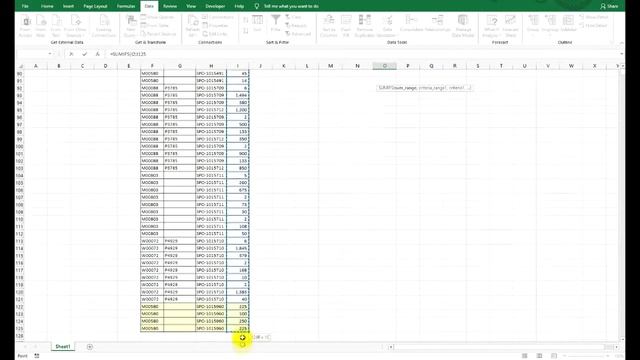This screenshot has height=360, width=640.
Task: Open From Other Sources dropdown
Action: tap(75, 26)
